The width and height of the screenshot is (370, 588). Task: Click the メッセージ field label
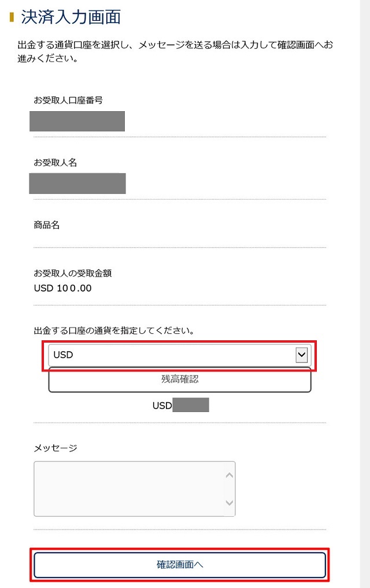click(55, 447)
